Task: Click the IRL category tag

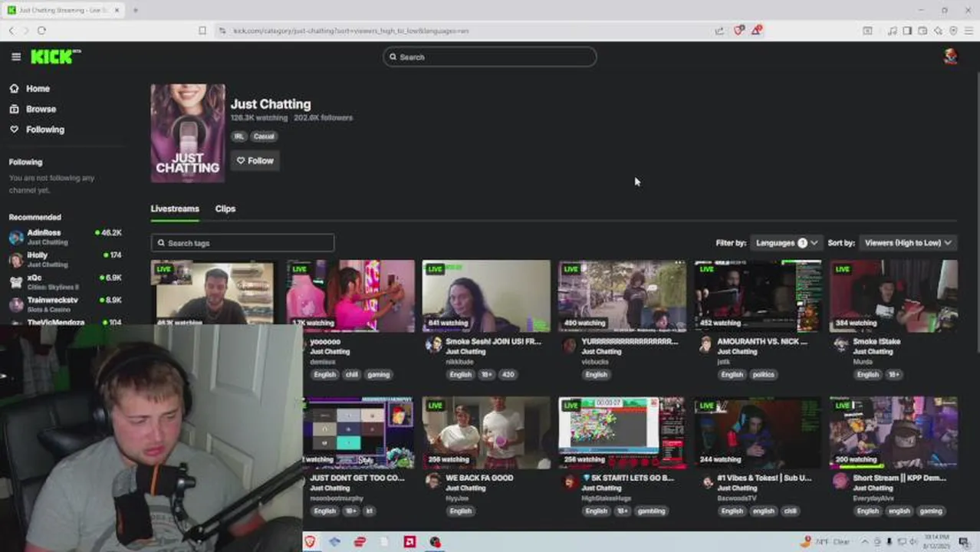Action: point(238,136)
